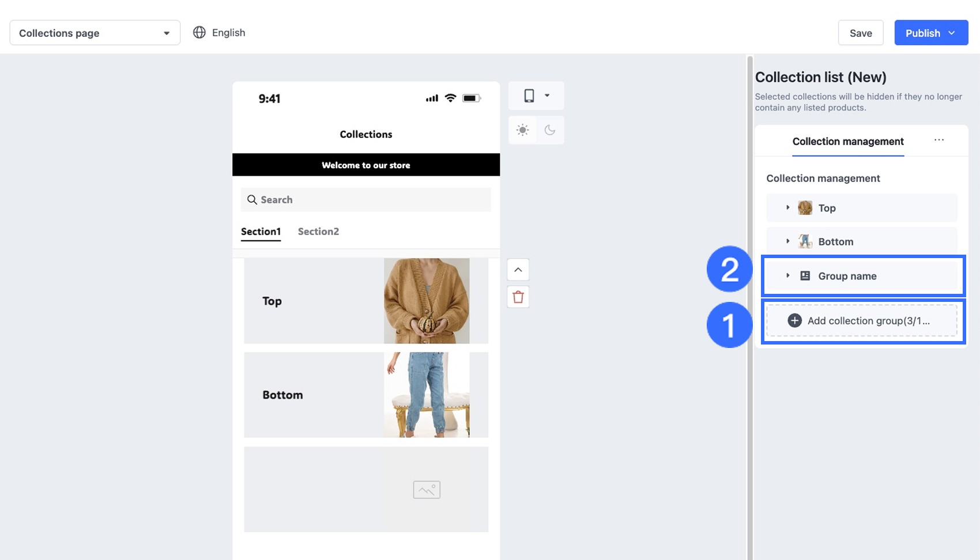The image size is (980, 560).
Task: Click the Top cardigan collection image
Action: 427,301
